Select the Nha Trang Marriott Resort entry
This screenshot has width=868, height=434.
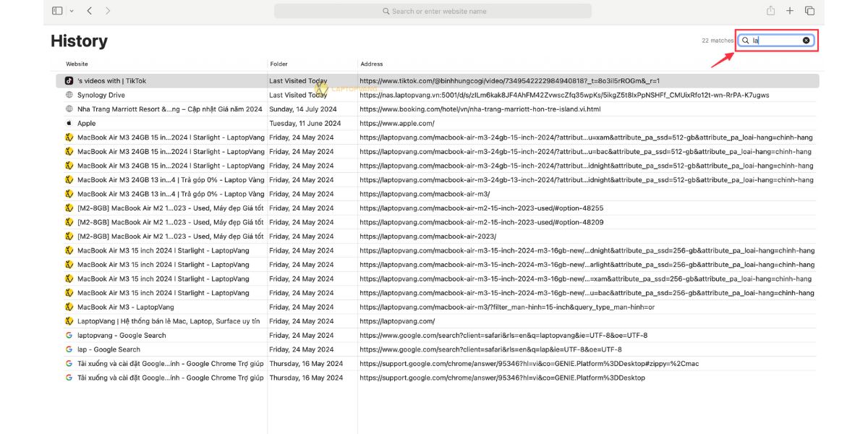pos(170,109)
